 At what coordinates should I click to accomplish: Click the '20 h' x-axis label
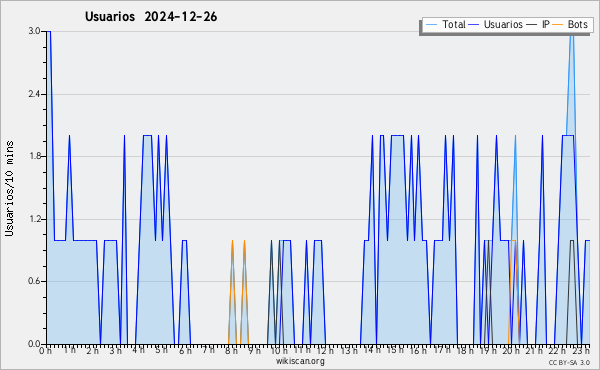point(511,350)
